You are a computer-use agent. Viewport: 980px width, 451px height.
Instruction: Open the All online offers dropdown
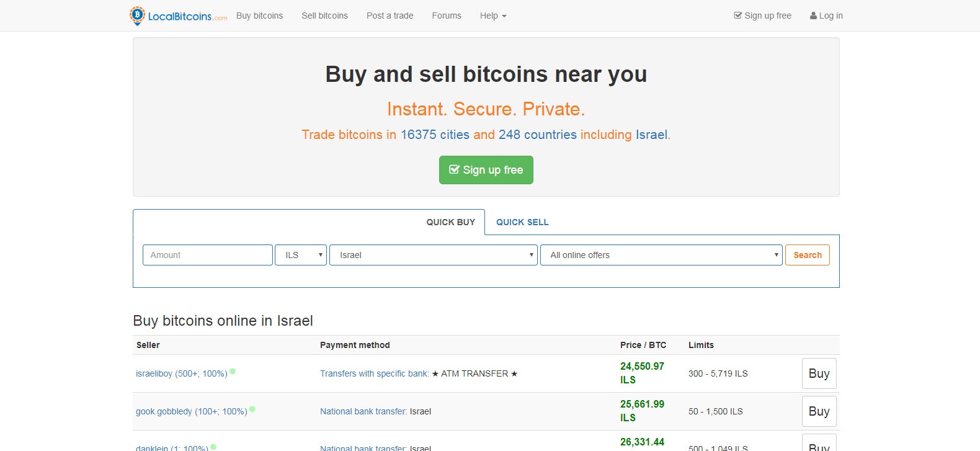[x=661, y=255]
